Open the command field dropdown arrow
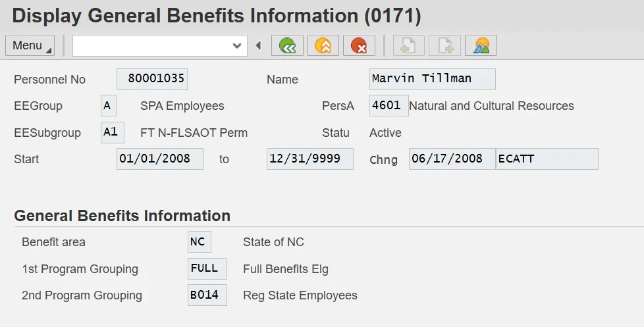Image resolution: width=644 pixels, height=327 pixels. (238, 45)
